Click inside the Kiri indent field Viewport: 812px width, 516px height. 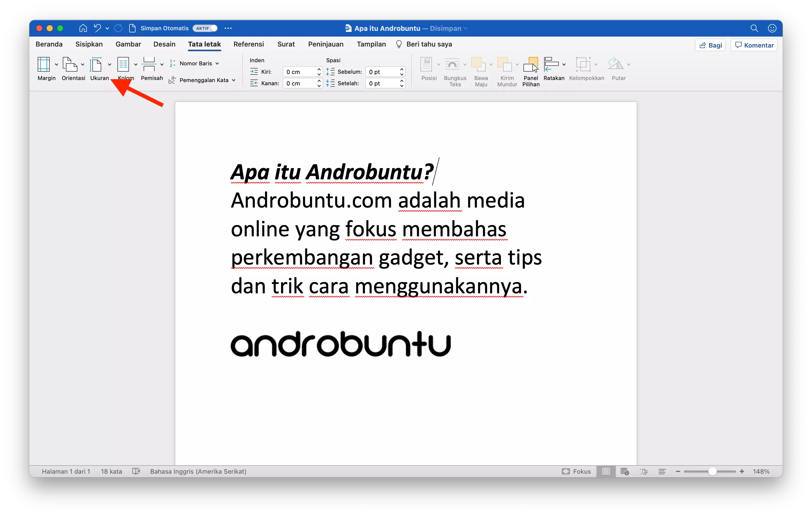pos(300,71)
